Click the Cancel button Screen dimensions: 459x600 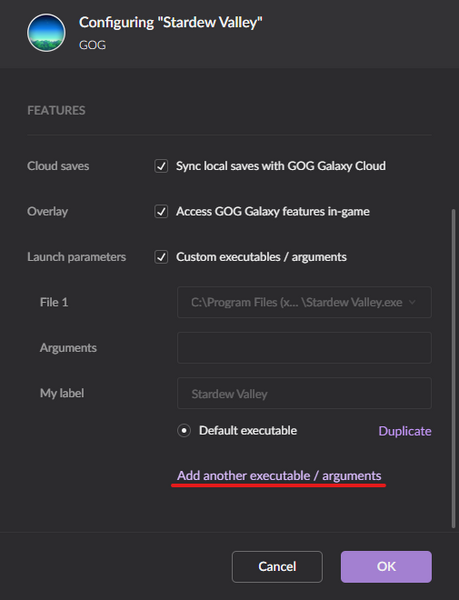click(x=277, y=567)
